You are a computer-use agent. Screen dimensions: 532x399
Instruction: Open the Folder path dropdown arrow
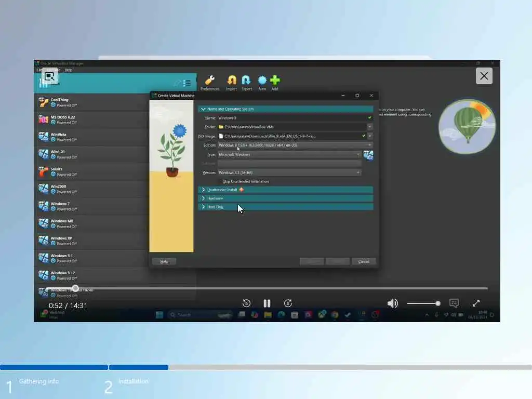tap(370, 127)
